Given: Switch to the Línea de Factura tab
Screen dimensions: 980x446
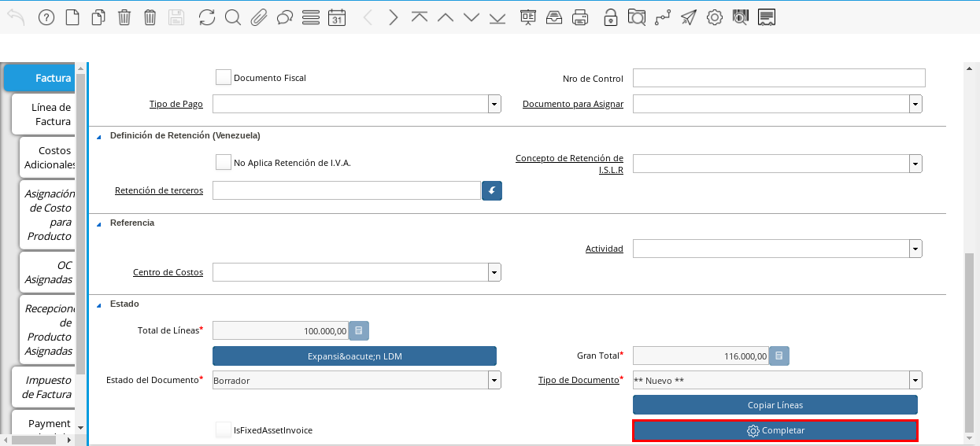Looking at the screenshot, I should click(52, 114).
